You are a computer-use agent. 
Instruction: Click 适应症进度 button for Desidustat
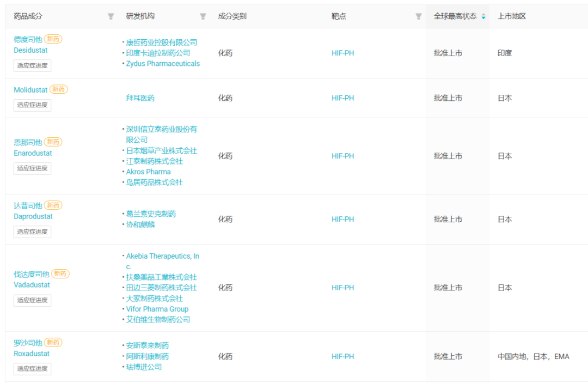click(x=32, y=65)
